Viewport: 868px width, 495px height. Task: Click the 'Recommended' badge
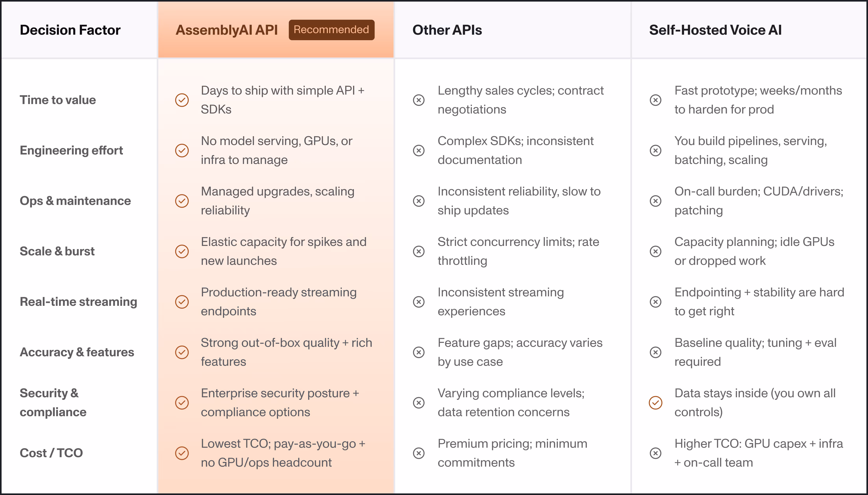[331, 30]
